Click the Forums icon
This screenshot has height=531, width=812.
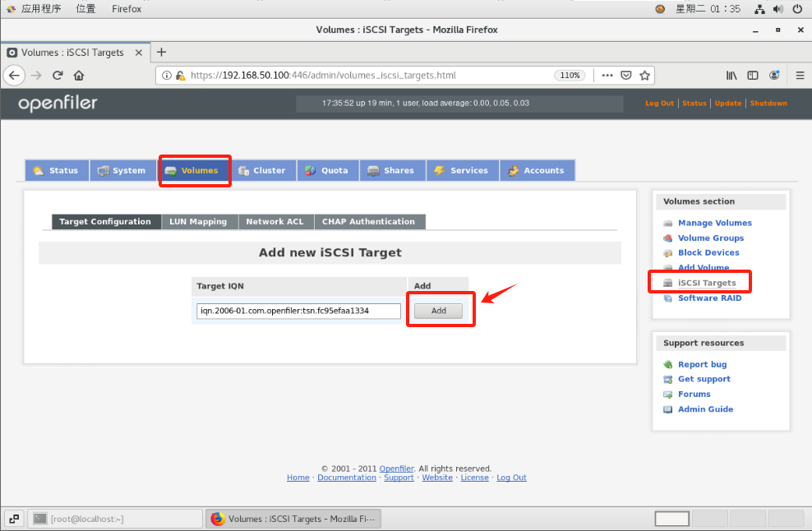668,395
